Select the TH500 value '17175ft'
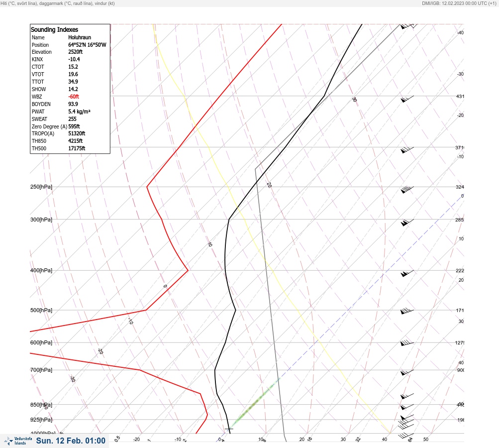This screenshot has height=448, width=499. (x=77, y=148)
